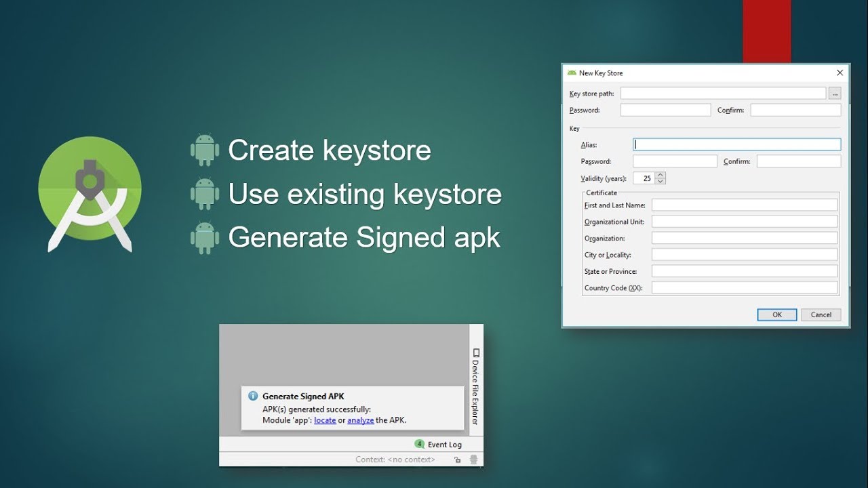Image resolution: width=868 pixels, height=488 pixels.
Task: Click the Password field below Alias
Action: point(675,161)
